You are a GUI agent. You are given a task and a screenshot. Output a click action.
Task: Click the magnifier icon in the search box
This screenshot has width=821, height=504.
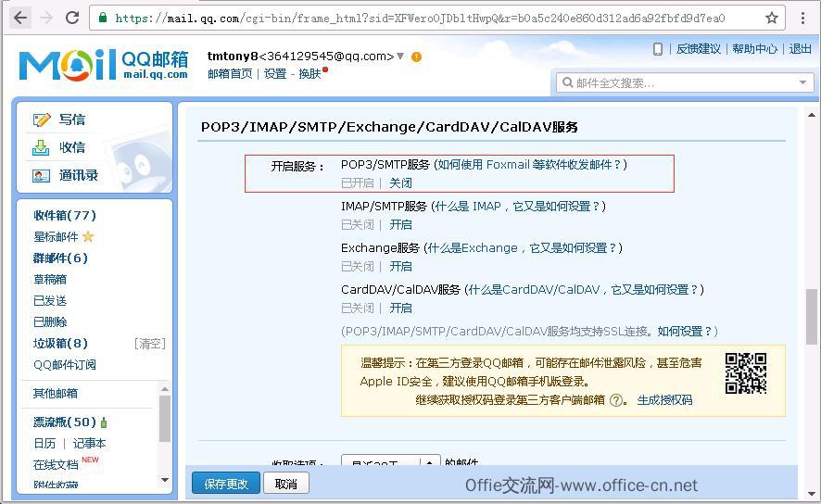(x=567, y=82)
